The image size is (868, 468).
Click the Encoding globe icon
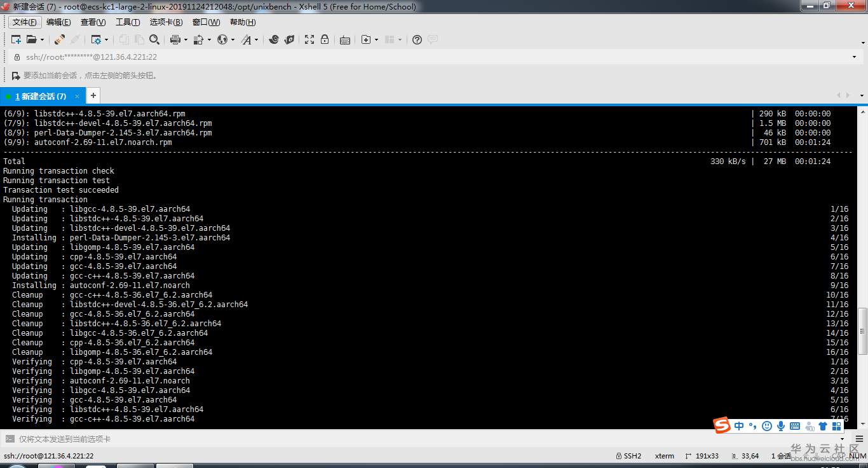tap(222, 39)
